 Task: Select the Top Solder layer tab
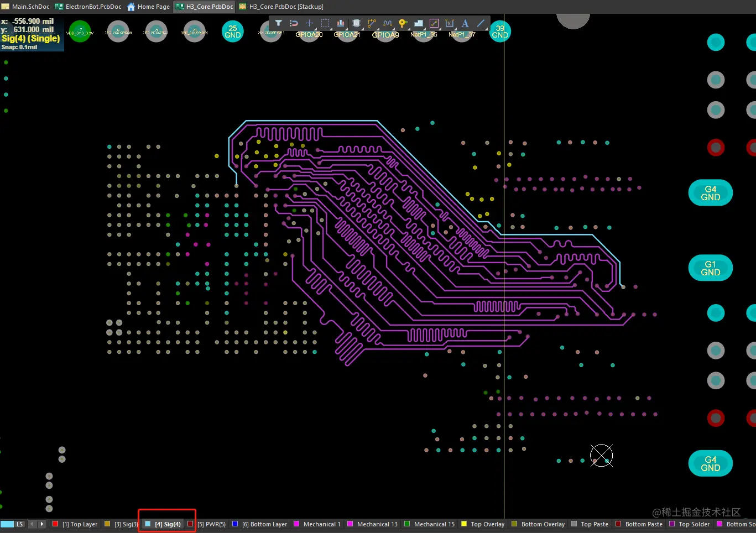(690, 524)
